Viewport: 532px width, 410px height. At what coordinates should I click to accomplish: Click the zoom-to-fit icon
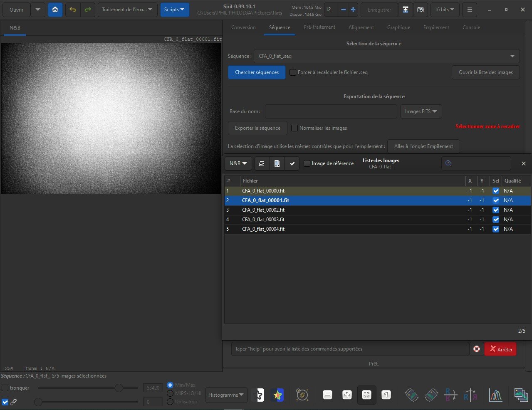(x=366, y=395)
